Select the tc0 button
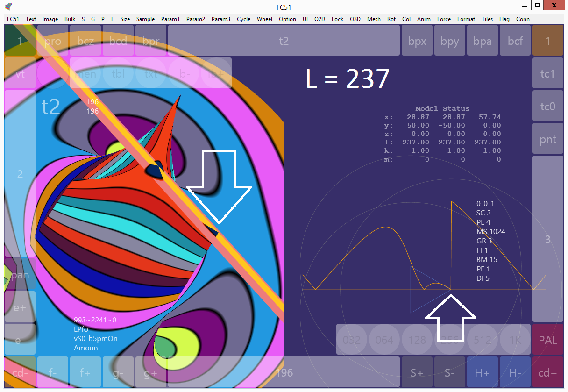Screen dimensions: 568x392 (548, 106)
